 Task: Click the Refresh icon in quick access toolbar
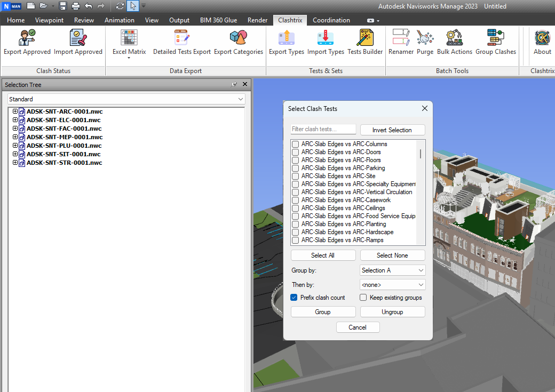click(x=120, y=6)
